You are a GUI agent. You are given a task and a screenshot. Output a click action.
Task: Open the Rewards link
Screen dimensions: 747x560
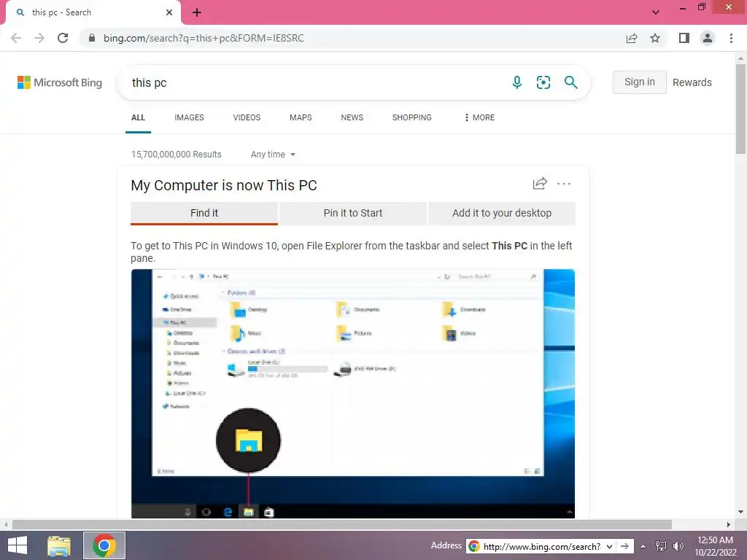pyautogui.click(x=692, y=82)
